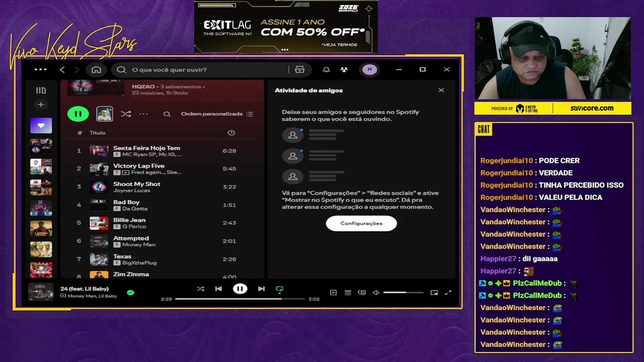This screenshot has height=362, width=644.
Task: Click the Título column header
Action: (98, 133)
